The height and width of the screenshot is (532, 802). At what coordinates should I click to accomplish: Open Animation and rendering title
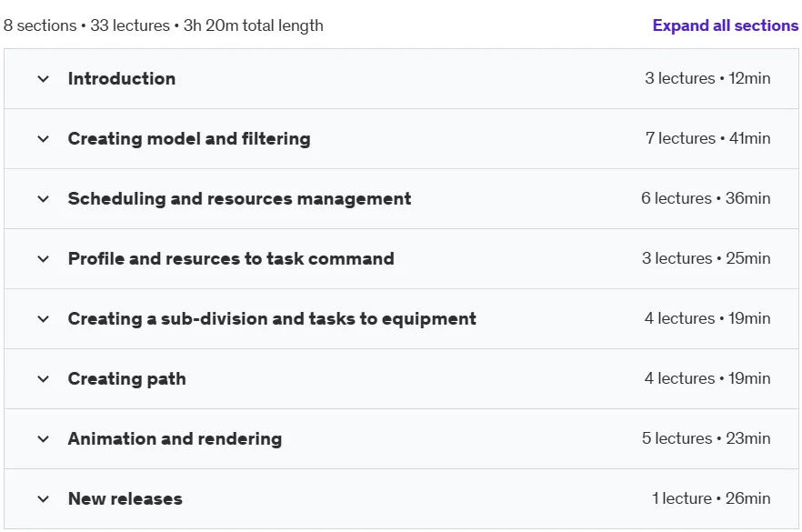175,439
